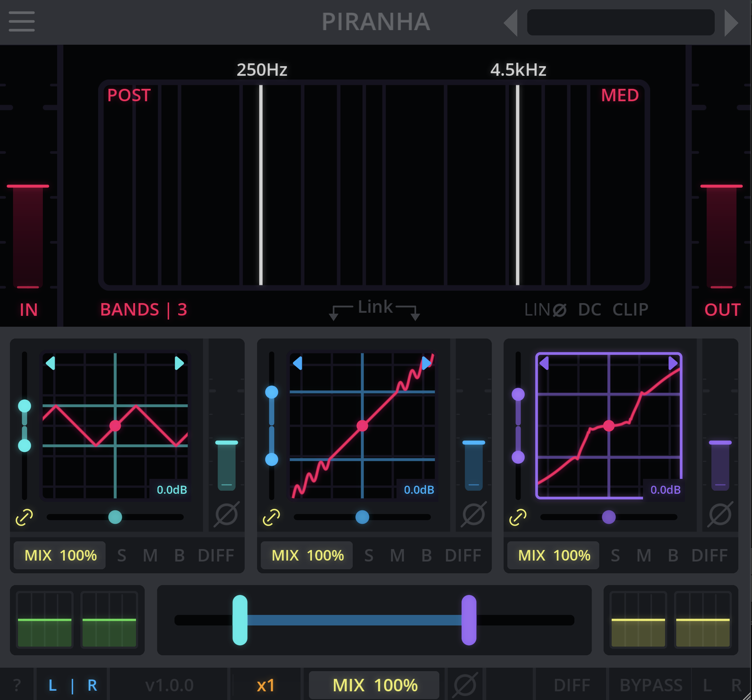This screenshot has width=752, height=700.
Task: Click the teal band MIX 100% button
Action: [x=60, y=556]
